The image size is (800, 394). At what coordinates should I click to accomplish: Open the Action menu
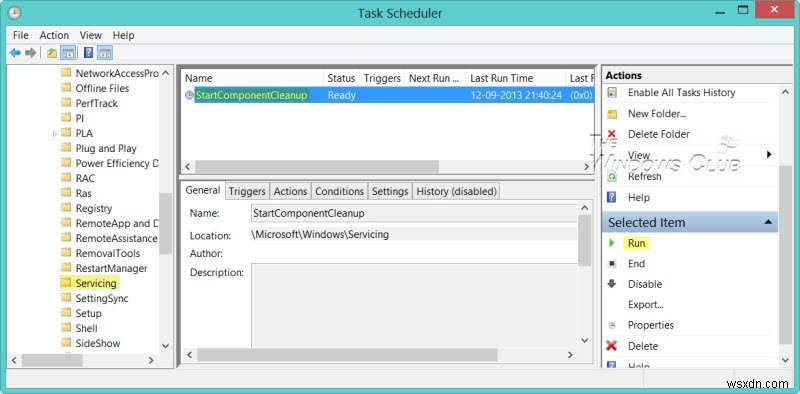point(54,35)
